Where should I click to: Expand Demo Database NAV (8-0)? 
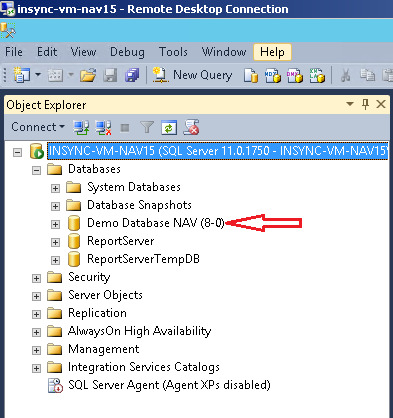[x=55, y=225]
